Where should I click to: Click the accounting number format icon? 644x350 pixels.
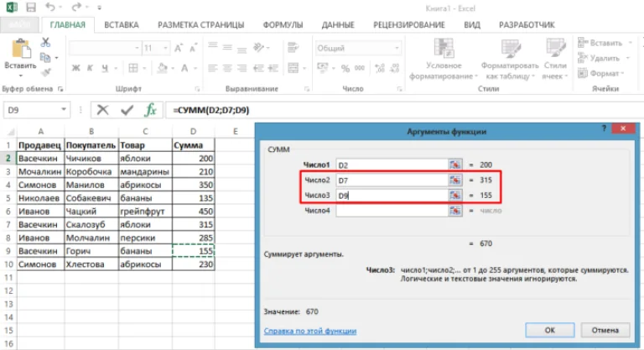(x=323, y=67)
